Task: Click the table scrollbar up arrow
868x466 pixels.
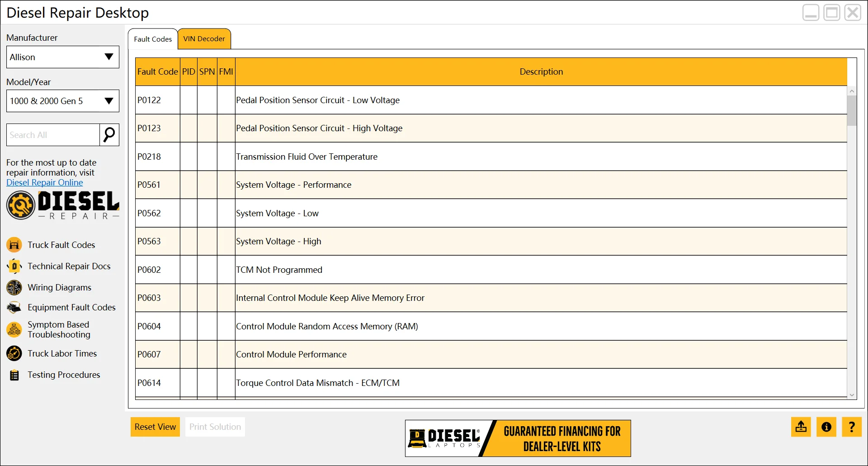Action: click(x=852, y=91)
